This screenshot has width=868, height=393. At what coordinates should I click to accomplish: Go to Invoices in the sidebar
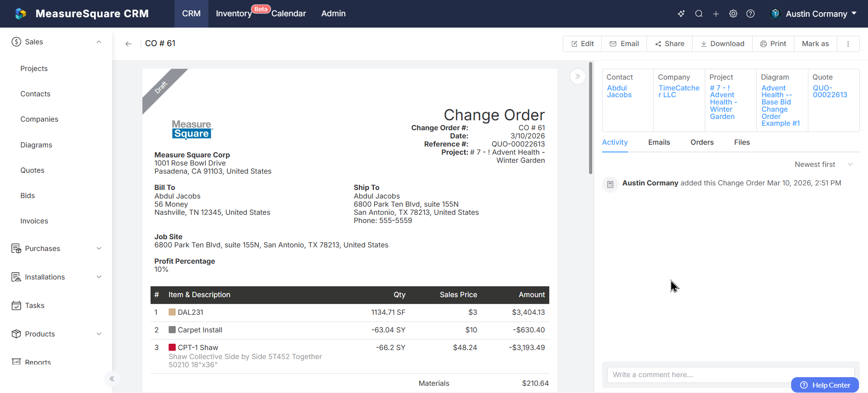[x=34, y=221]
